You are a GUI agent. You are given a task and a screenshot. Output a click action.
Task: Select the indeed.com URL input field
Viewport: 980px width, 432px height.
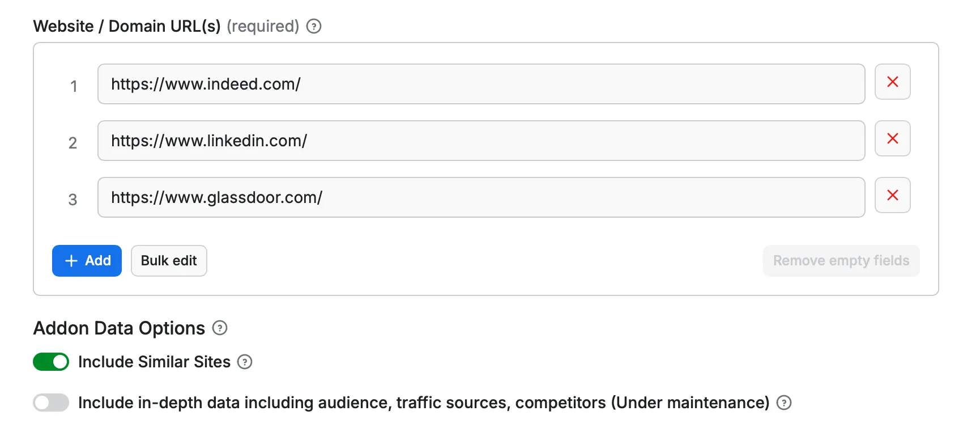pos(480,84)
